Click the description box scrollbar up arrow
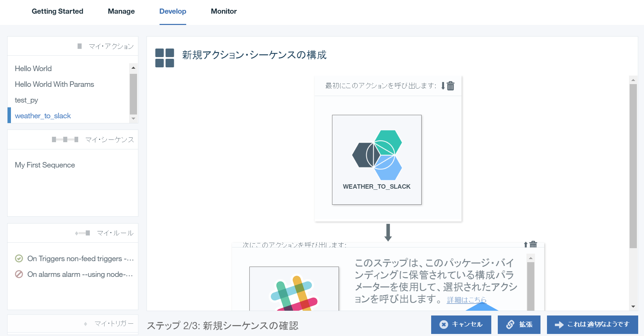Screen dimensions: 644x336 click(x=531, y=258)
